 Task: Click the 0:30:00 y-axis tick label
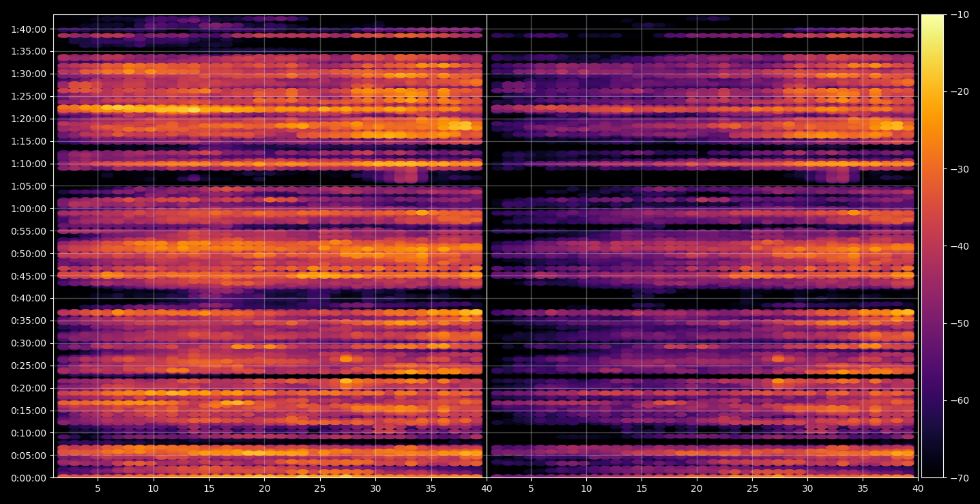[29, 343]
